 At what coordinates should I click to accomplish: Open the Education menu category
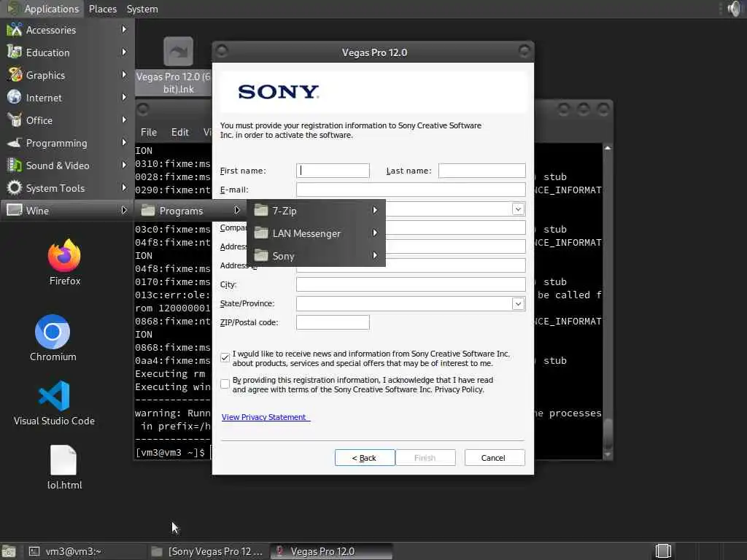tap(67, 52)
